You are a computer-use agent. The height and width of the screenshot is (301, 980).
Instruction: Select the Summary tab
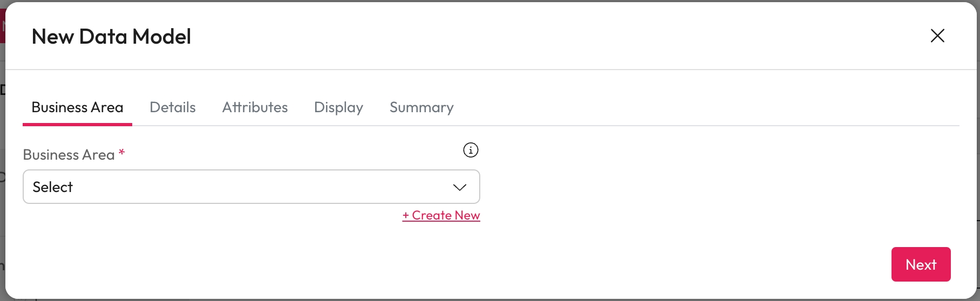(421, 107)
